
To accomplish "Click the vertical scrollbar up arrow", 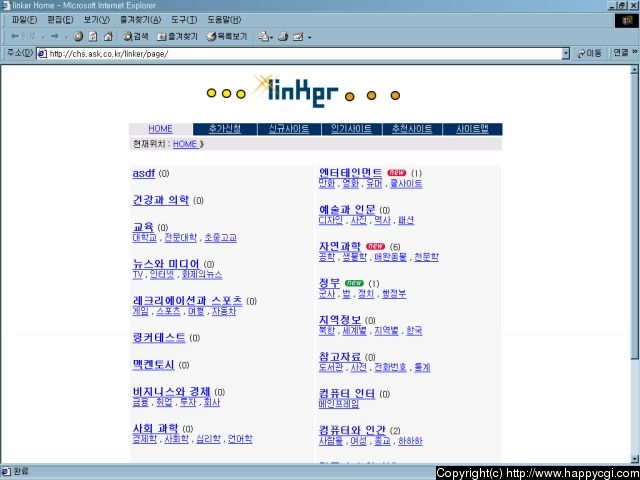I will pyautogui.click(x=635, y=70).
